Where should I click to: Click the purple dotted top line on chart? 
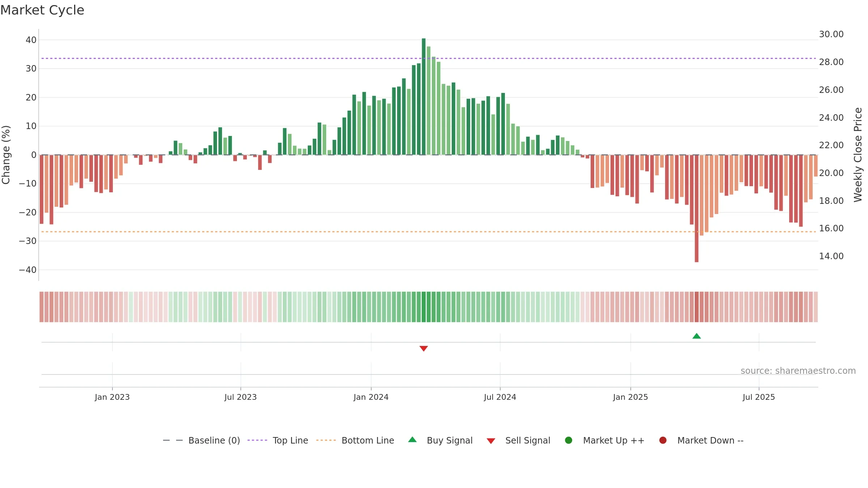tap(429, 58)
